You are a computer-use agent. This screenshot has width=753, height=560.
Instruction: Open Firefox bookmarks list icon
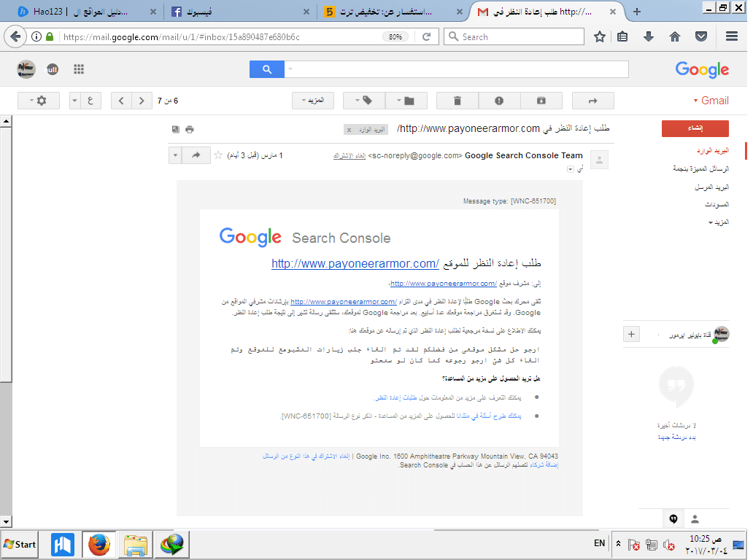click(622, 37)
